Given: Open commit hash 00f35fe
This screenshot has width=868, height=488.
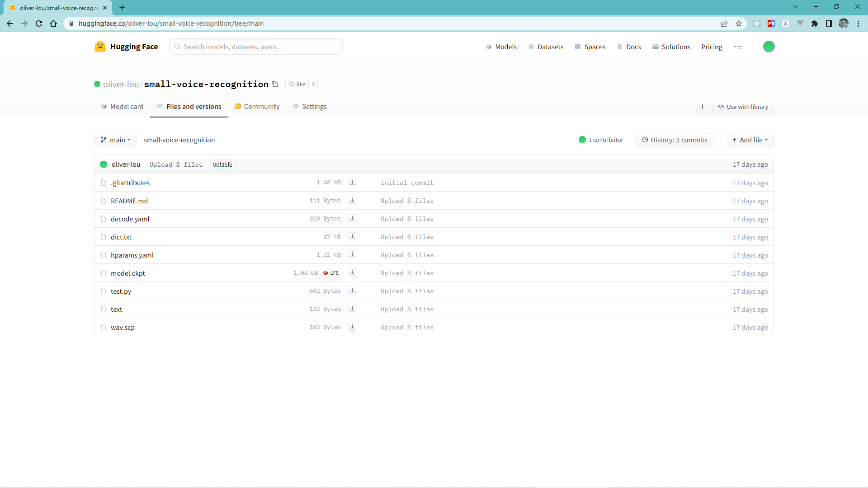Looking at the screenshot, I should pos(222,164).
